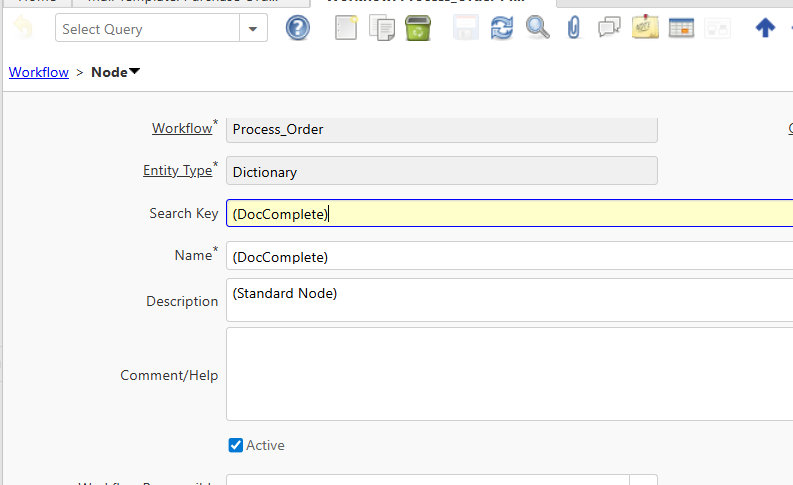The image size is (793, 485).
Task: Delete the record using the green bin icon
Action: [418, 28]
